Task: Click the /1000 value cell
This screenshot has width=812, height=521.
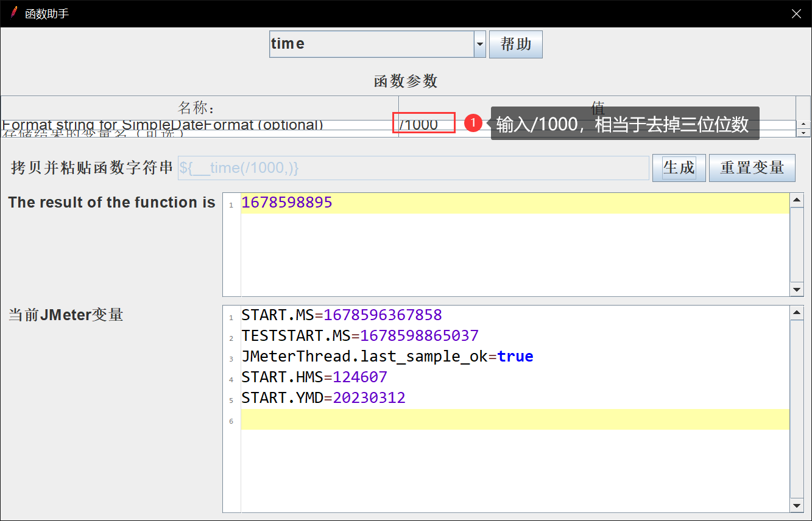Action: point(424,125)
